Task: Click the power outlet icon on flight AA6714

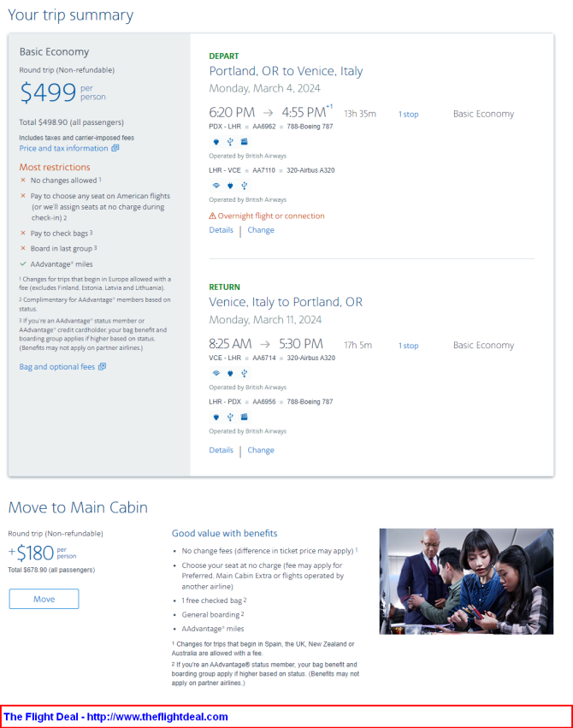Action: pyautogui.click(x=230, y=373)
